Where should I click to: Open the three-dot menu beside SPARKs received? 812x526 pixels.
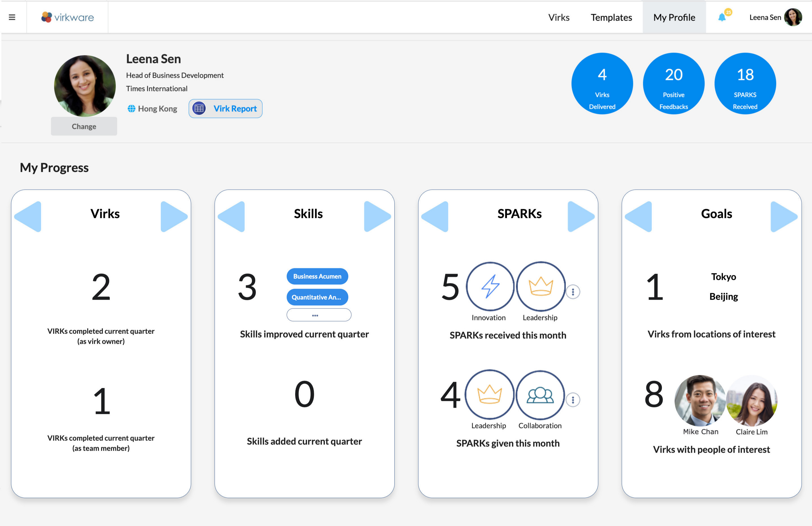(573, 292)
